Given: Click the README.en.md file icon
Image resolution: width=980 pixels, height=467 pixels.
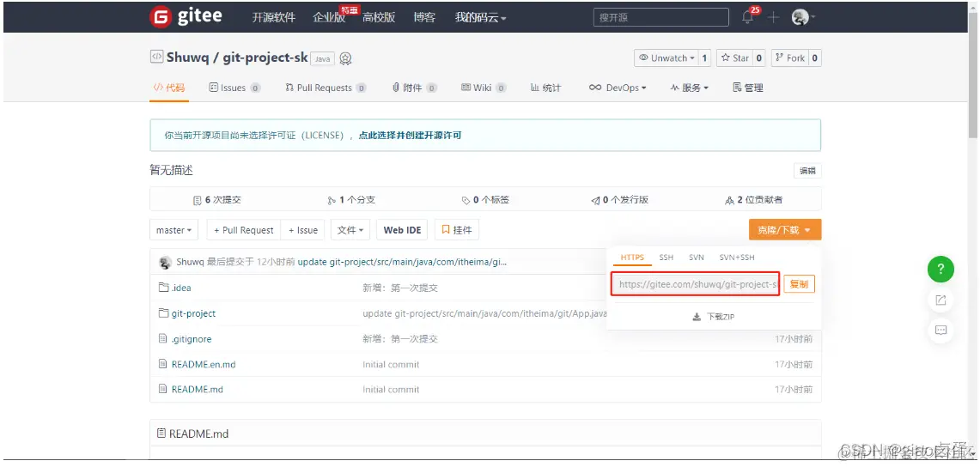Looking at the screenshot, I should 164,364.
